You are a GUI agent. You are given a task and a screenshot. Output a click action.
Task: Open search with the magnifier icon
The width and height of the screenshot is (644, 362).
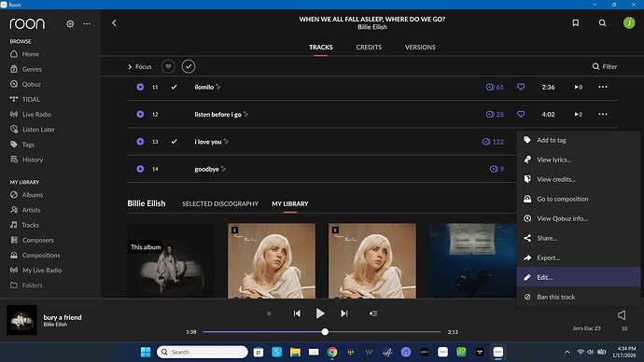602,23
